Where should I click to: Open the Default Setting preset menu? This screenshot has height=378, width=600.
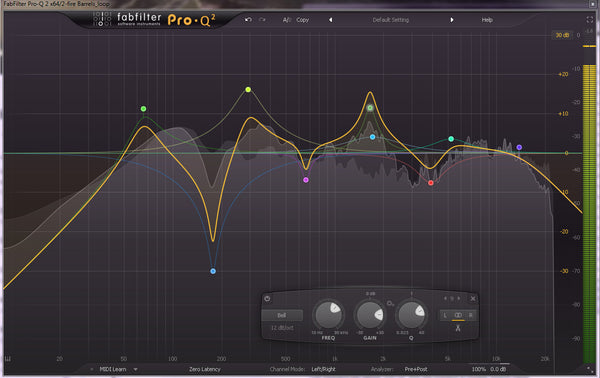(391, 20)
